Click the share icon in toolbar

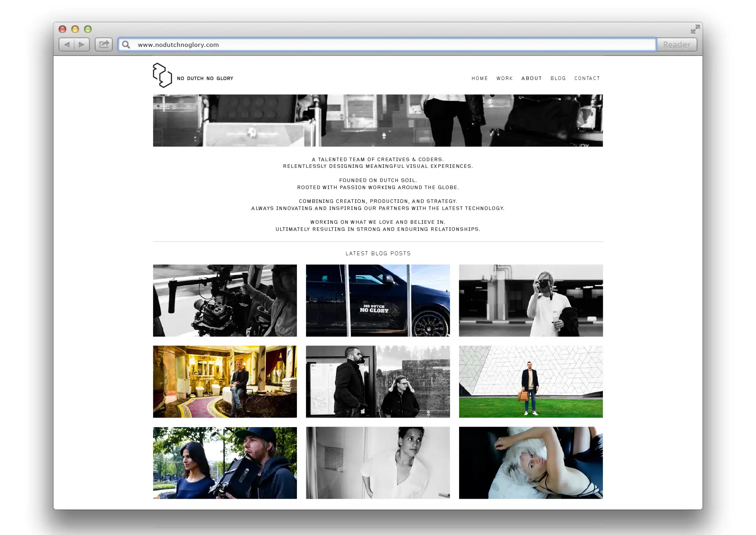click(x=104, y=45)
